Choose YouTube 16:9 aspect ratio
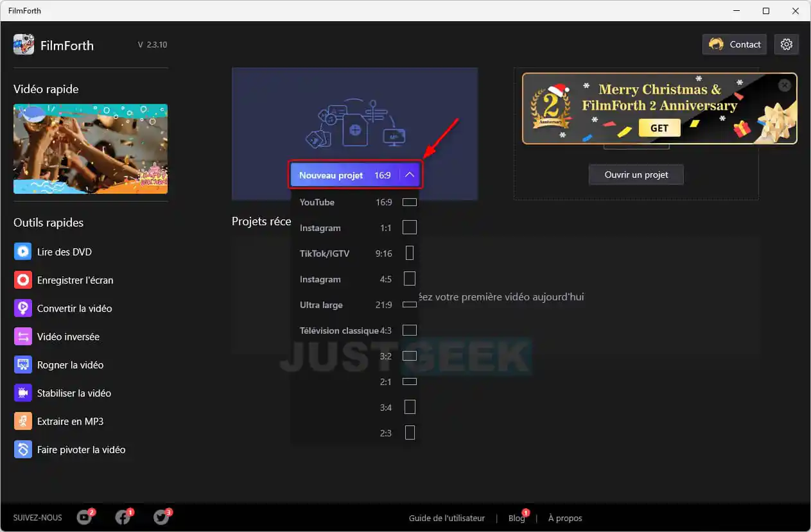 355,202
